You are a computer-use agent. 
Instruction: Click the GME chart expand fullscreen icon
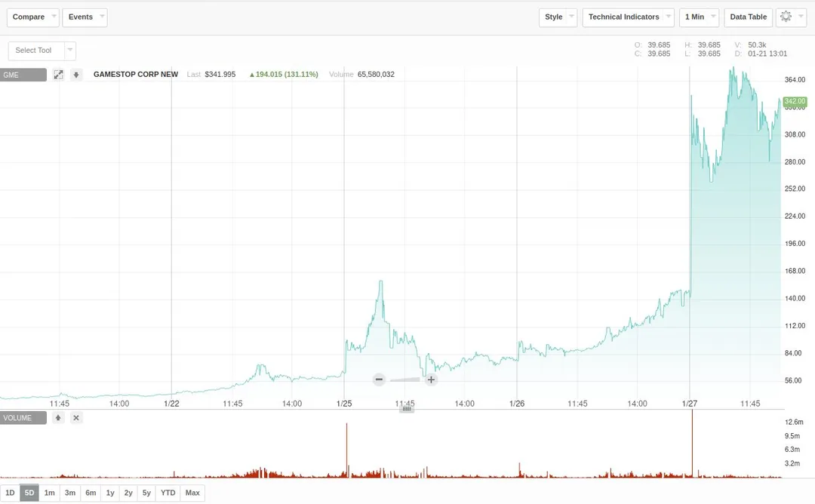tap(58, 75)
